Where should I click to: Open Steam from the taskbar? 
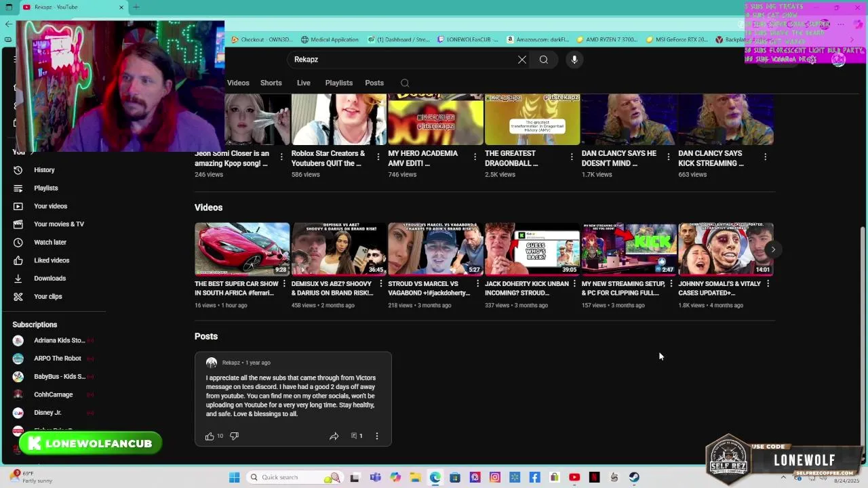tap(634, 478)
